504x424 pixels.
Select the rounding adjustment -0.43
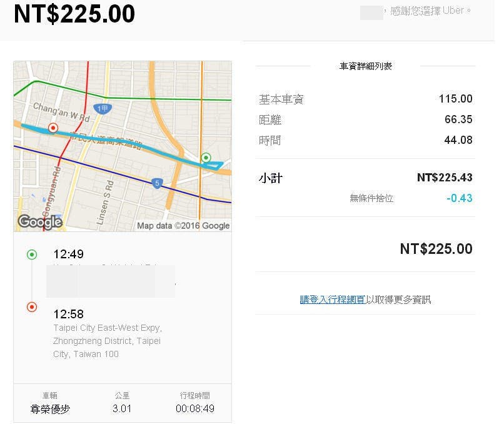(460, 198)
